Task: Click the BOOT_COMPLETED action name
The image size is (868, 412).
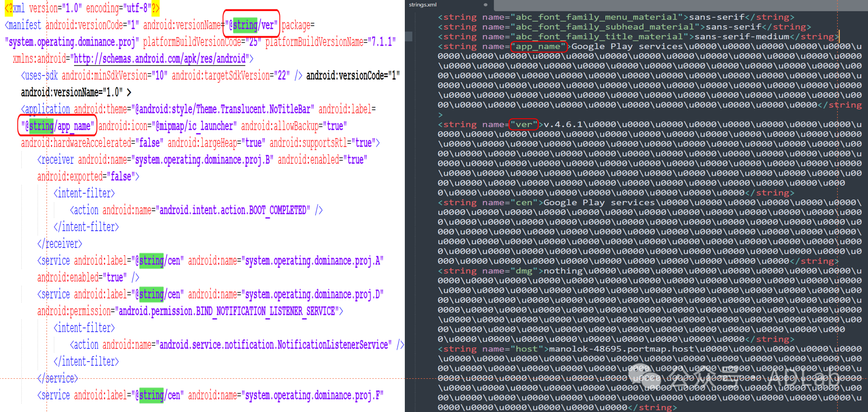Action: (234, 210)
